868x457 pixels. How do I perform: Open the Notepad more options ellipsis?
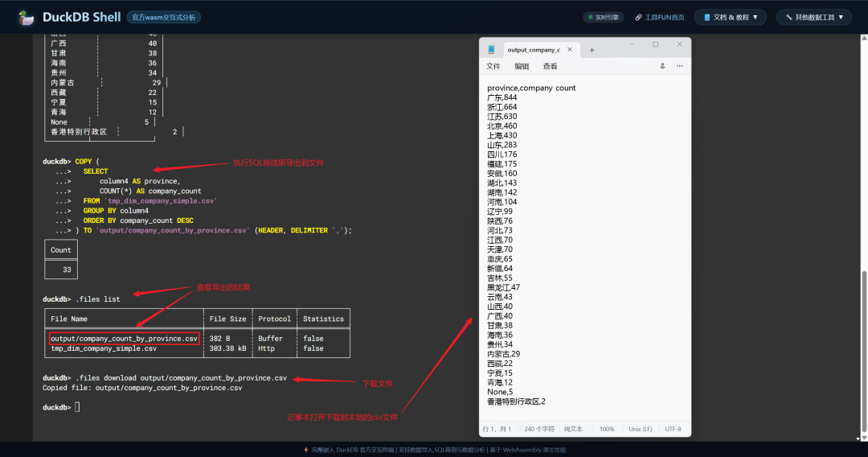tap(679, 66)
